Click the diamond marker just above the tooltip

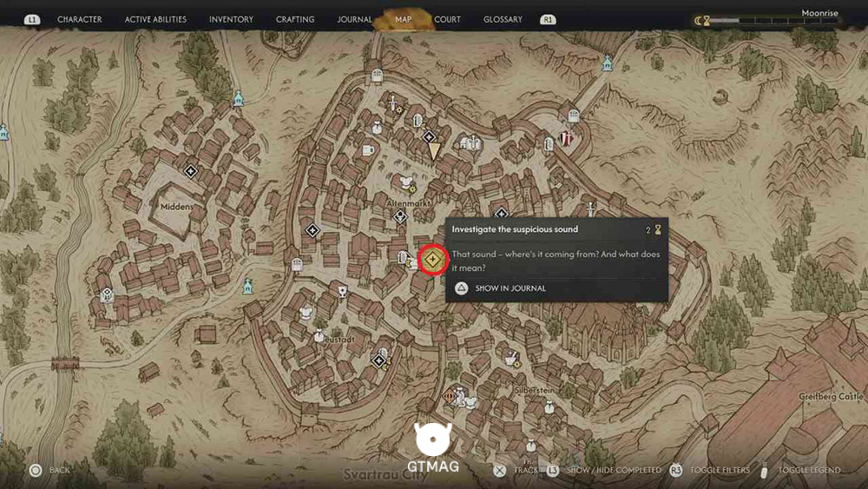[501, 213]
